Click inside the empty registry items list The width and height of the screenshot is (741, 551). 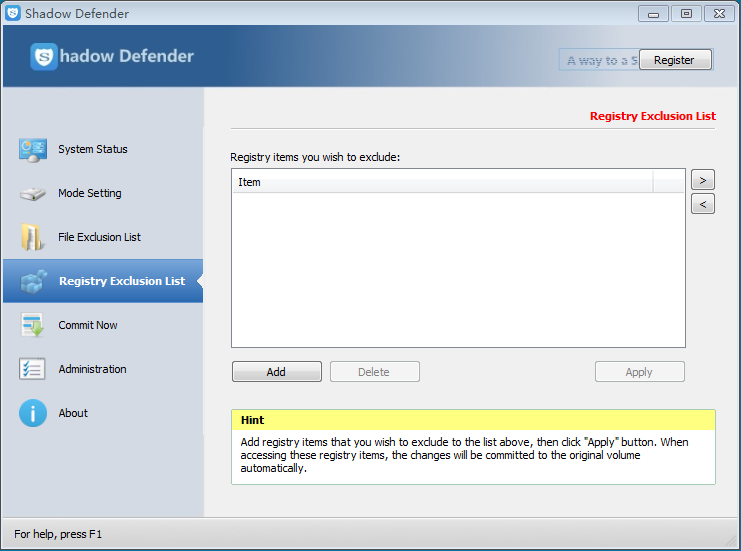click(x=458, y=270)
